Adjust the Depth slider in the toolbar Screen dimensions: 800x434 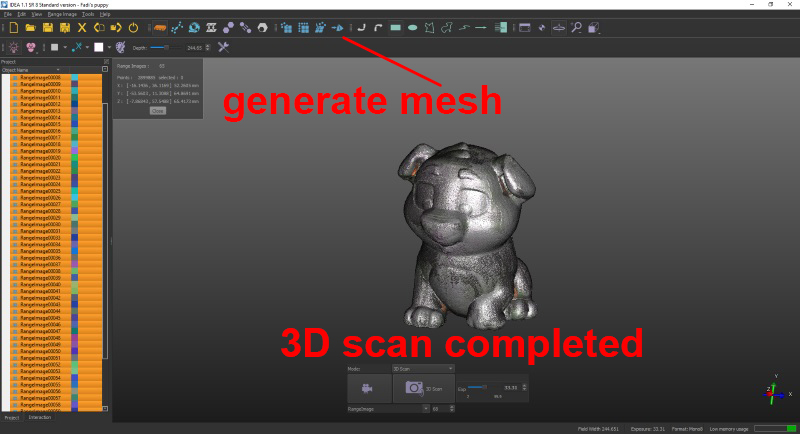pyautogui.click(x=165, y=47)
